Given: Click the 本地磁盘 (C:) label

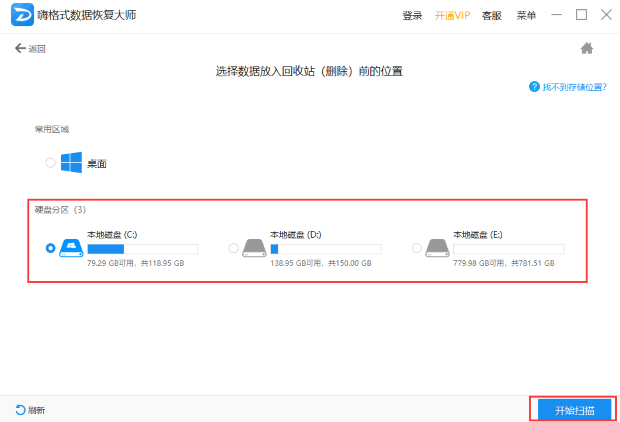Looking at the screenshot, I should coord(112,235).
